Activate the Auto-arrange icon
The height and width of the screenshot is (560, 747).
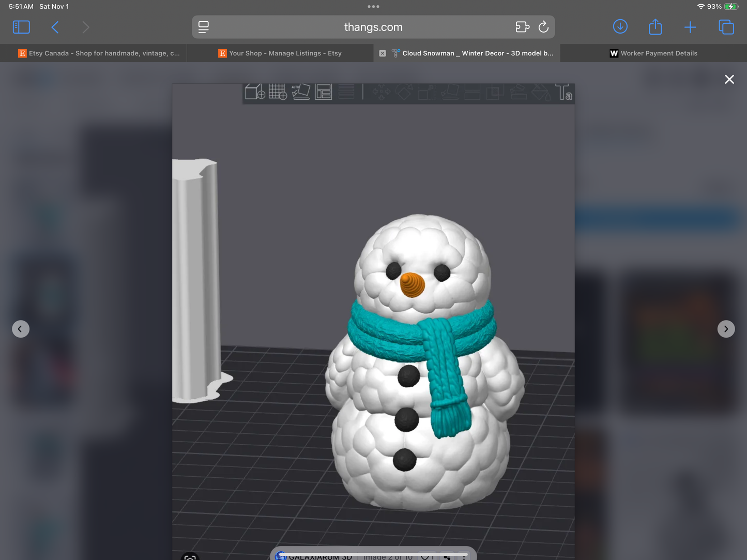[x=301, y=92]
